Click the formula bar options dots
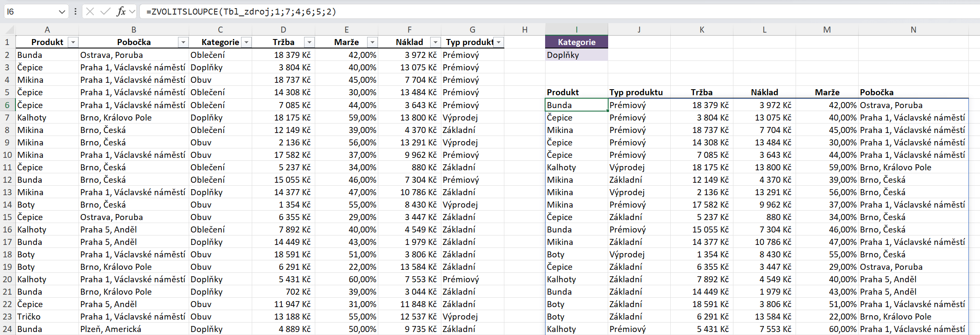This screenshot has height=335, width=980. (x=75, y=12)
